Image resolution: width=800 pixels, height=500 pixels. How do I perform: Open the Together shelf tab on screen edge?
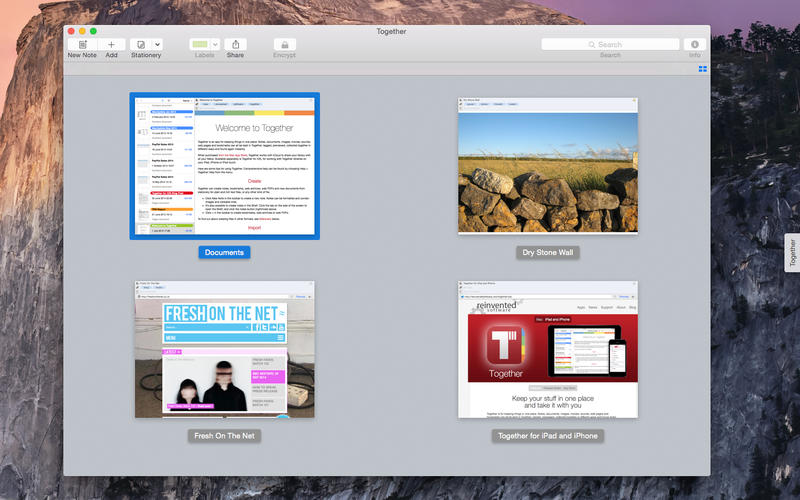(x=791, y=254)
